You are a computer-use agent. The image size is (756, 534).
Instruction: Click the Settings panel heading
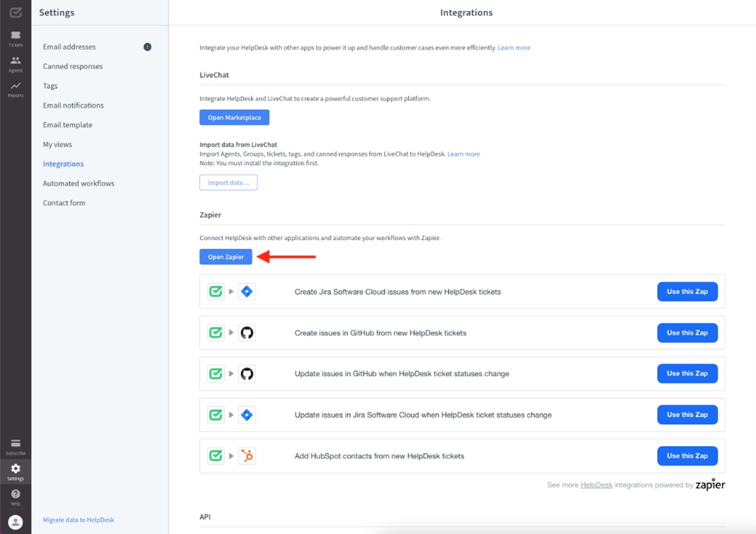click(x=57, y=12)
